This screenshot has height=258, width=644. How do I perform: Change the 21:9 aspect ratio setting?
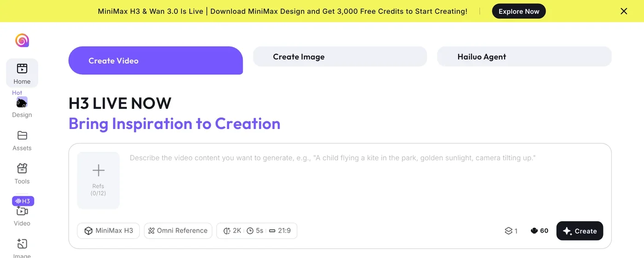280,231
